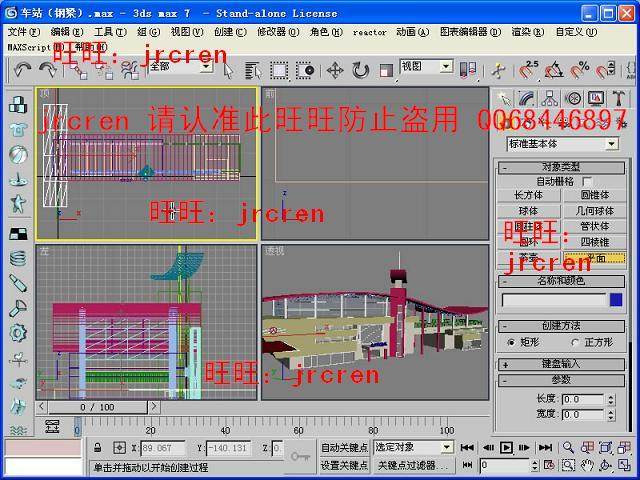Viewport: 640px width, 480px height.
Task: Select the Select and Scale tool
Action: [x=385, y=71]
